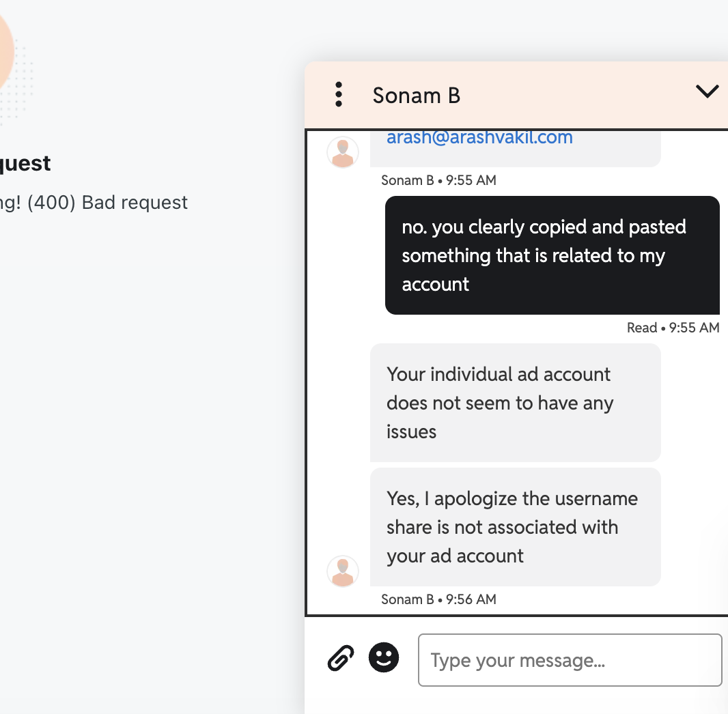728x714 pixels.
Task: Click the "Sonam B • 9:55 AM" timestamp
Action: 438,180
